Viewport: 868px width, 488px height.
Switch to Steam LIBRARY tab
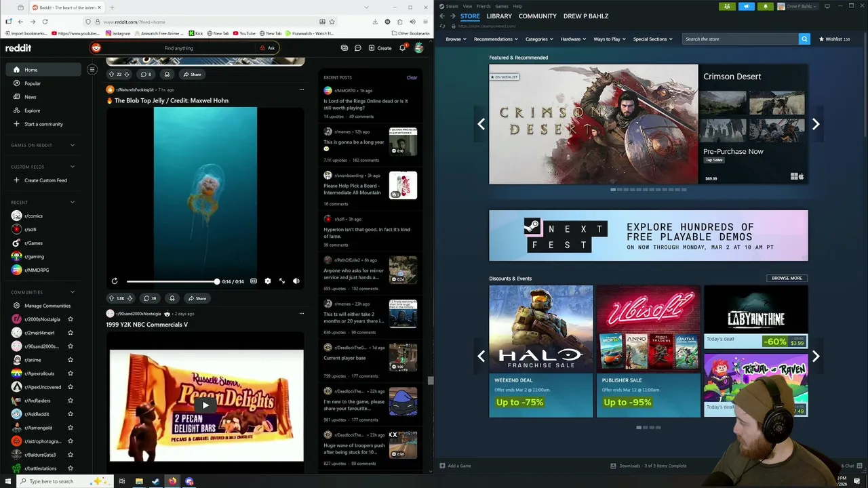point(499,16)
